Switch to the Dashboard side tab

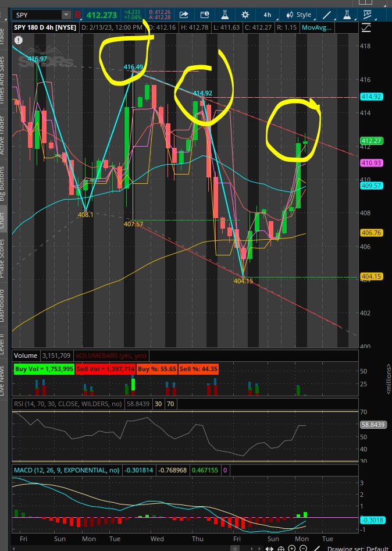point(2,305)
